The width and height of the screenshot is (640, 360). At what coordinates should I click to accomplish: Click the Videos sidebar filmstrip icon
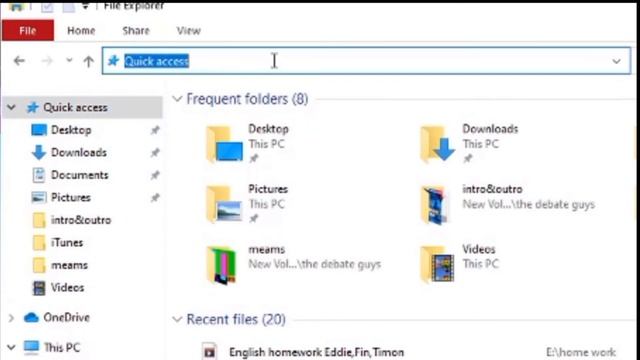[x=39, y=288]
